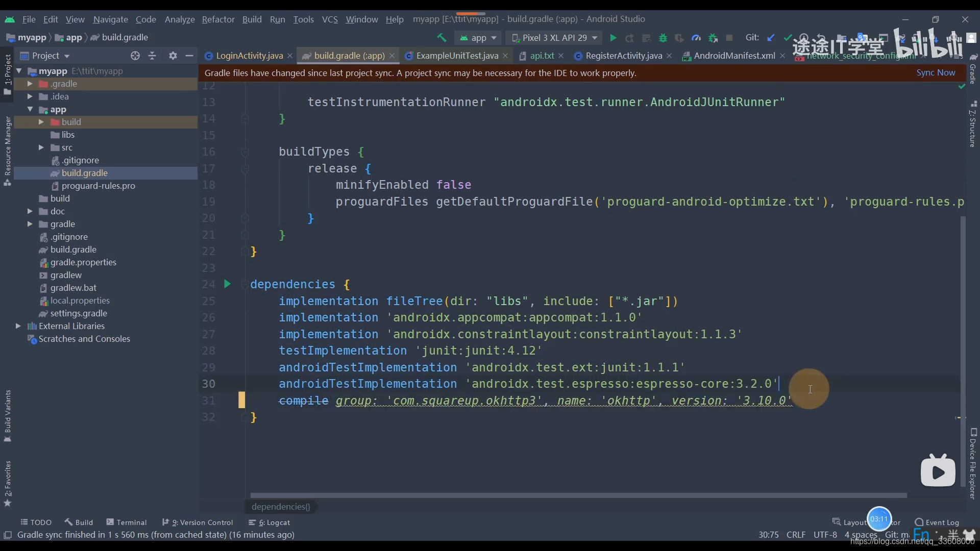This screenshot has width=980, height=551.
Task: Click Git Commit green checkmark
Action: (788, 38)
